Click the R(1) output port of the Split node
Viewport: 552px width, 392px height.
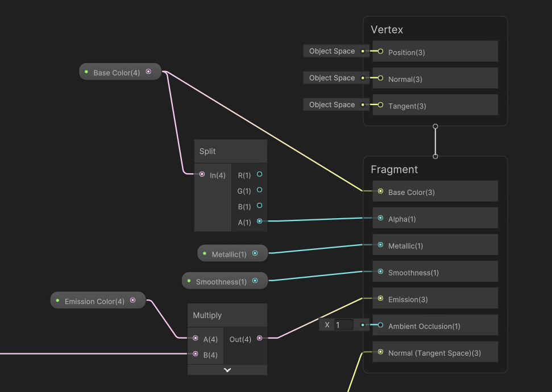pyautogui.click(x=259, y=174)
